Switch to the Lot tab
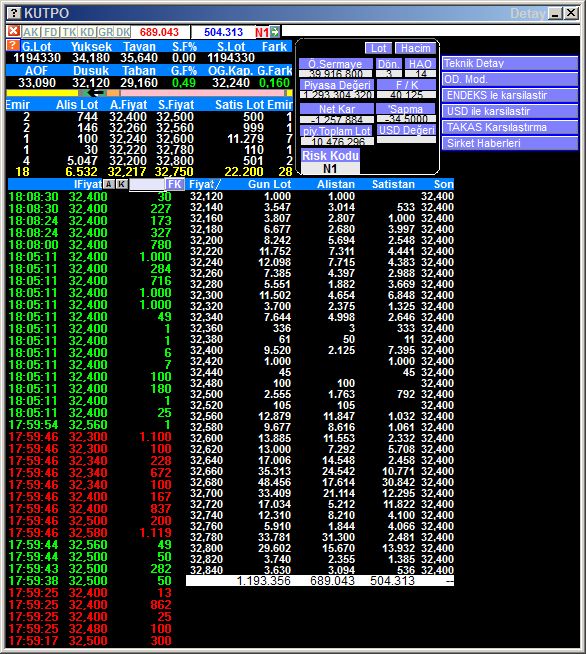The height and width of the screenshot is (654, 586). coord(378,48)
